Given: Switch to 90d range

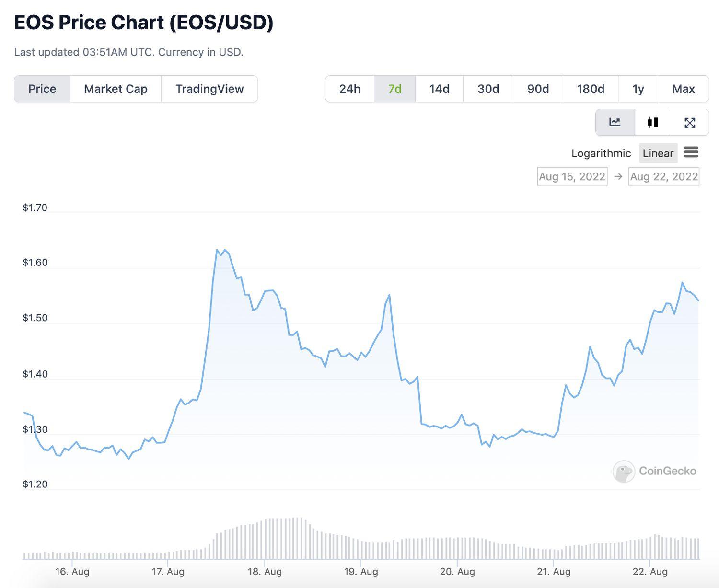Looking at the screenshot, I should tap(538, 89).
